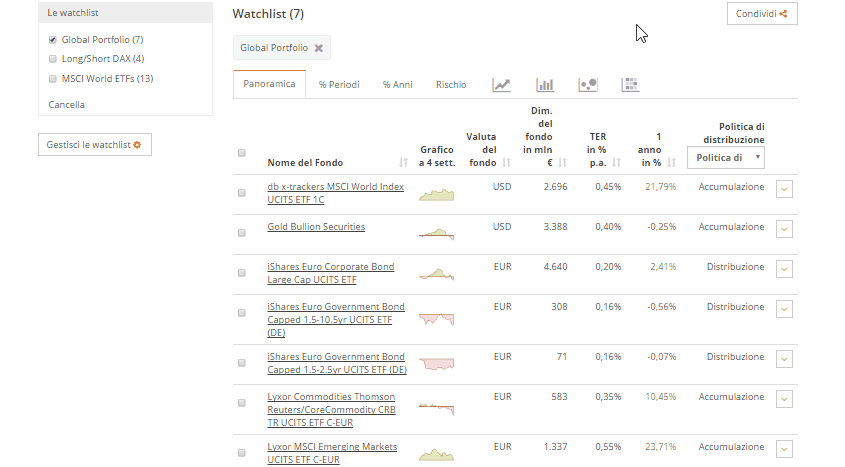Switch to the % Periodi tab

point(339,85)
